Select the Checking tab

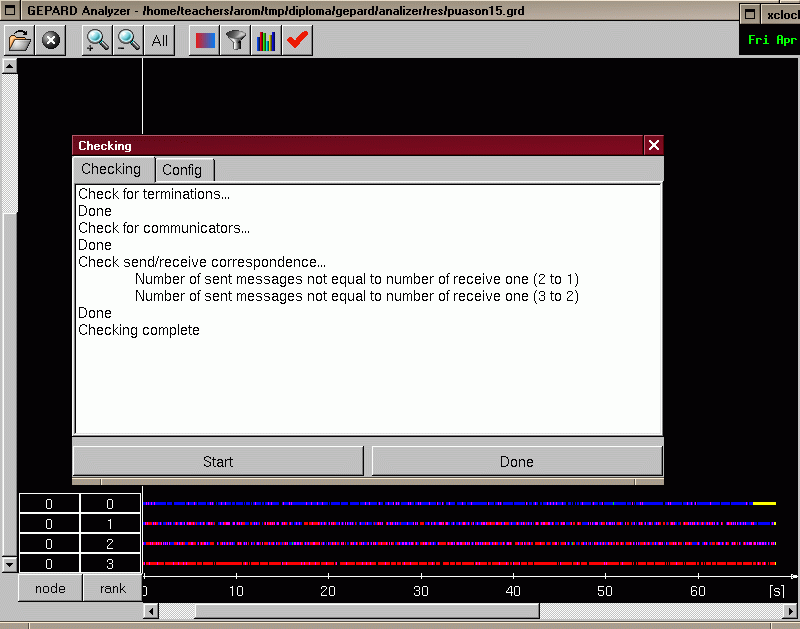111,169
